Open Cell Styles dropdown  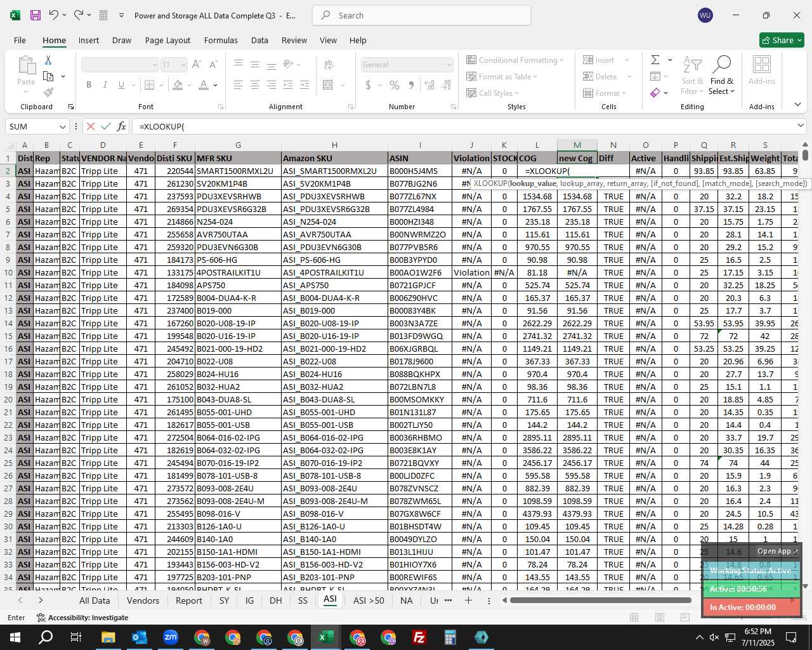[x=492, y=93]
